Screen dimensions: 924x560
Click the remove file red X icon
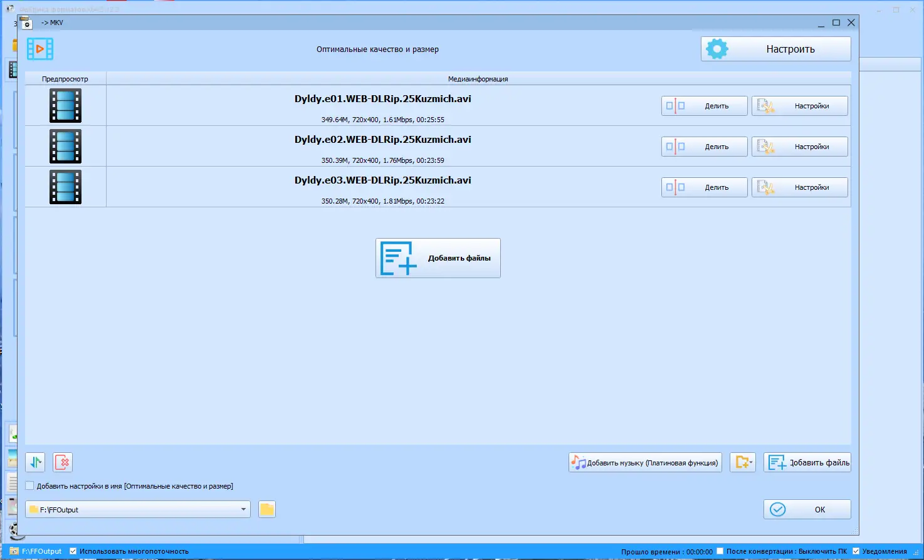[63, 462]
